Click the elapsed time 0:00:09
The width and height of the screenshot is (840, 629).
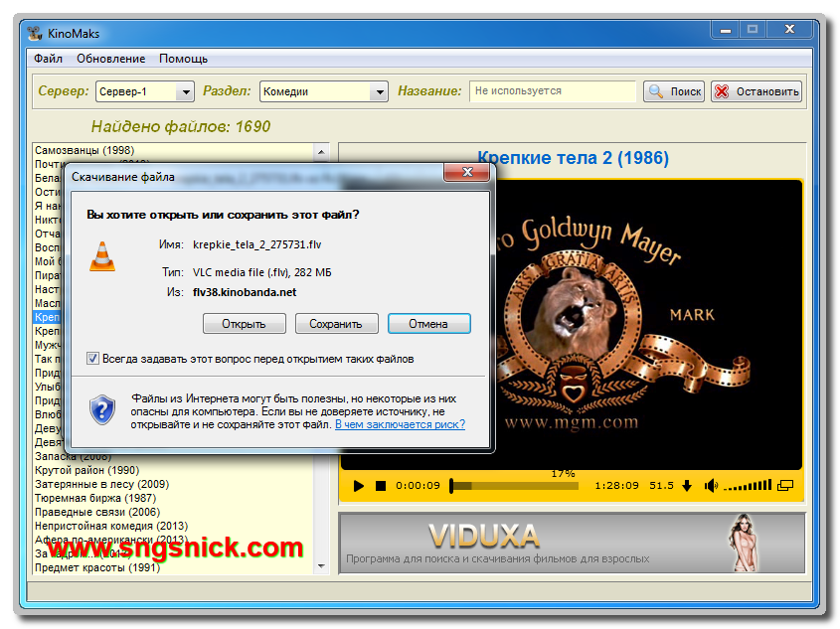[x=418, y=486]
